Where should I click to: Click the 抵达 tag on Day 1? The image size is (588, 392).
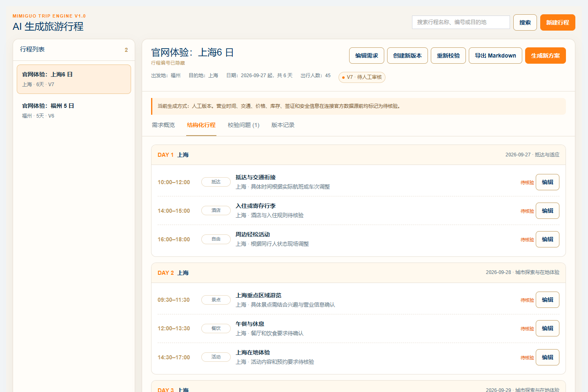[x=216, y=182]
